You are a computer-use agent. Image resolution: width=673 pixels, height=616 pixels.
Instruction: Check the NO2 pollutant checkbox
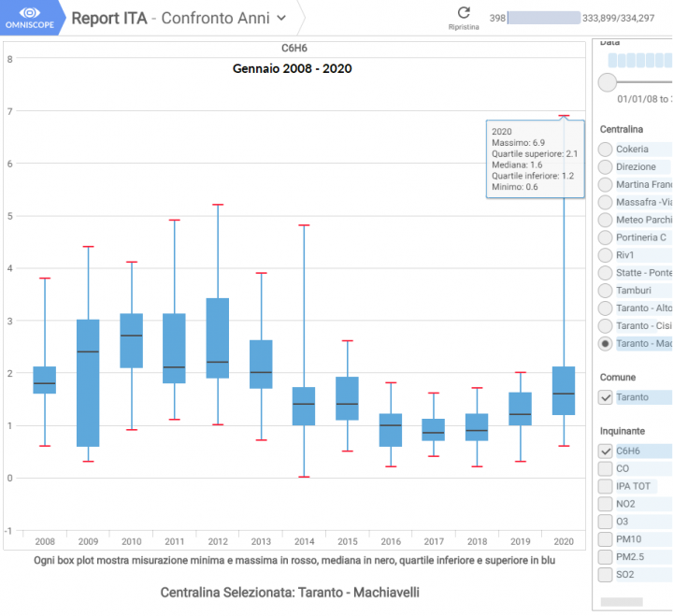tap(606, 504)
